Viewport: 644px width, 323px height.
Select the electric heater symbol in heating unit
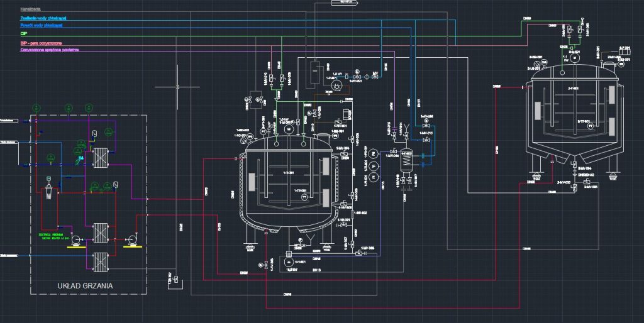[x=48, y=192]
